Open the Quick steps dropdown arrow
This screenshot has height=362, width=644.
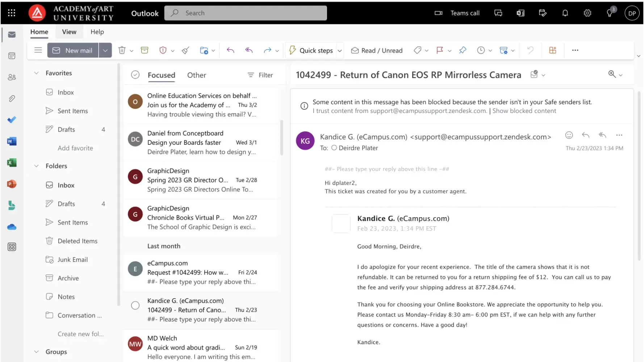click(340, 51)
